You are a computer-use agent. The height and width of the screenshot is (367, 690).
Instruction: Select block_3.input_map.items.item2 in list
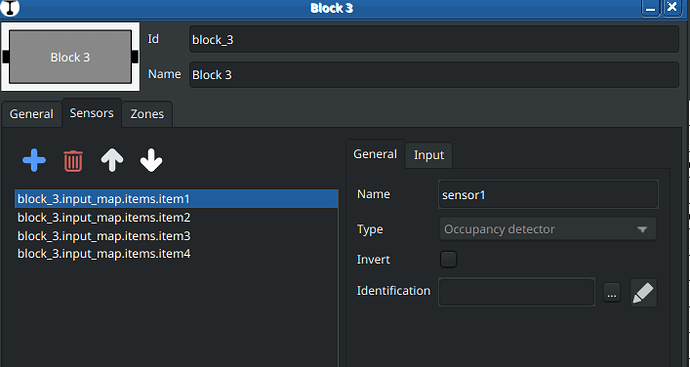point(176,217)
